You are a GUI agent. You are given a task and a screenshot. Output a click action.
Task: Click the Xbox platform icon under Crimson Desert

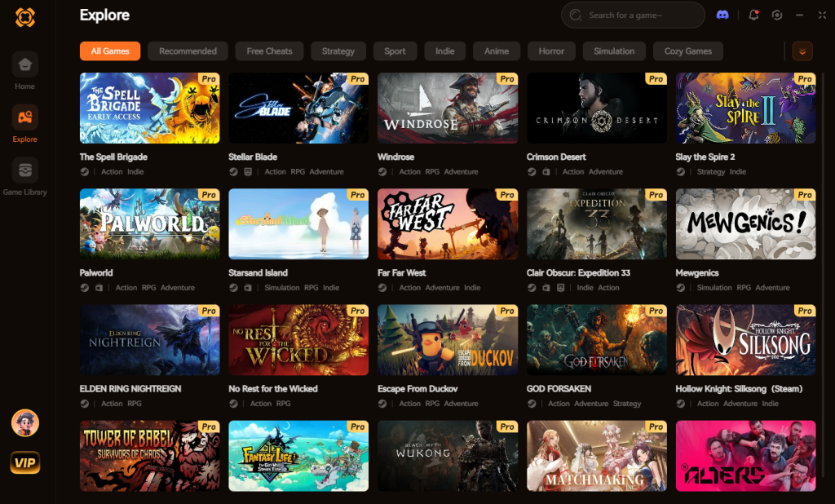pos(546,171)
